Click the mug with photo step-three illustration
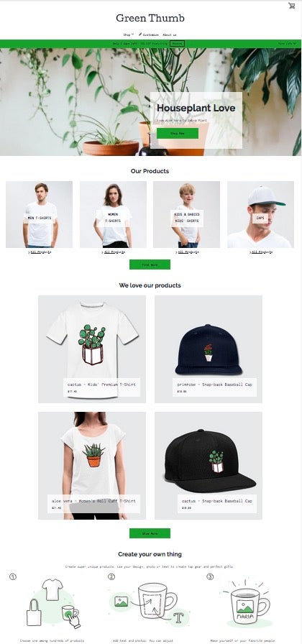Screen dimensions: 302x644 (x=247, y=603)
